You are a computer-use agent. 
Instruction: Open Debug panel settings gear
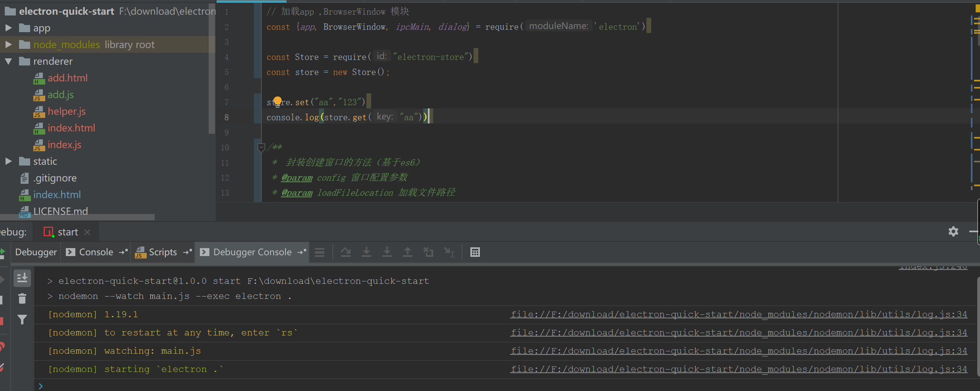[953, 231]
